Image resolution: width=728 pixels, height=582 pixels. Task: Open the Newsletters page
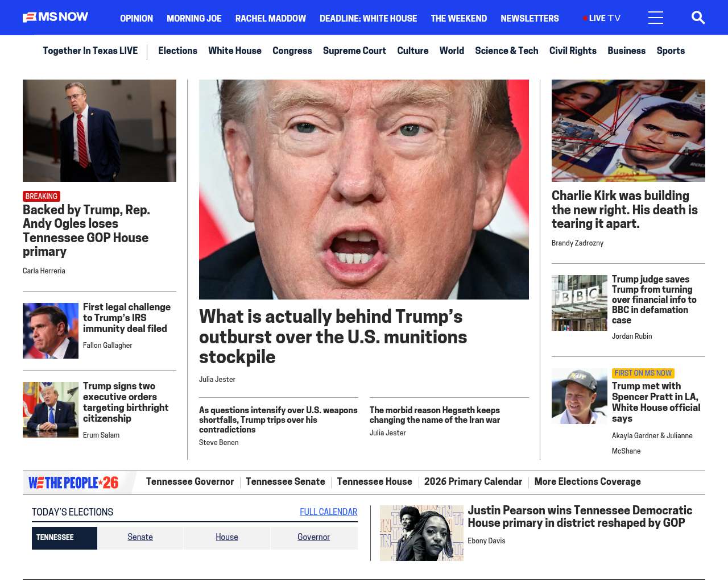coord(530,18)
